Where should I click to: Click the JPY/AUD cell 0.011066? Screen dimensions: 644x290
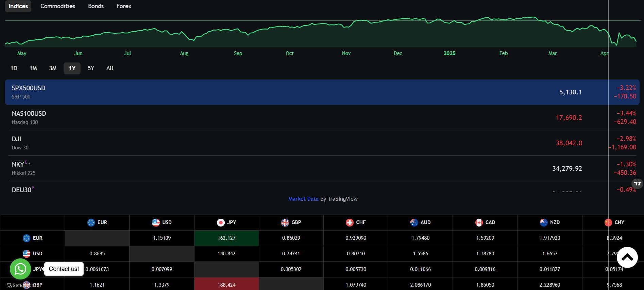[421, 269]
